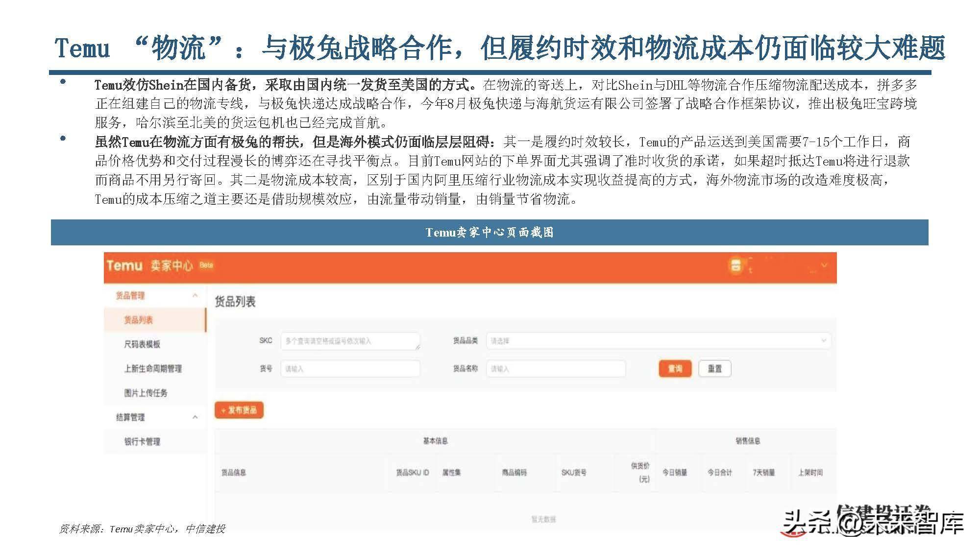Click the 商品编码 column header
980x551 pixels.
514,473
